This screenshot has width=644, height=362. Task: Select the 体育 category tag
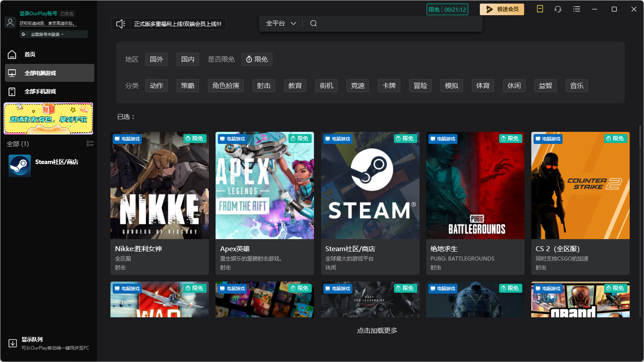click(483, 86)
